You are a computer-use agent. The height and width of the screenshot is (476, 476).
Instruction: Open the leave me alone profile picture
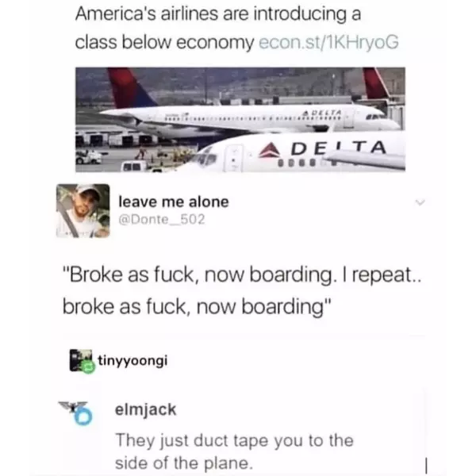(83, 211)
